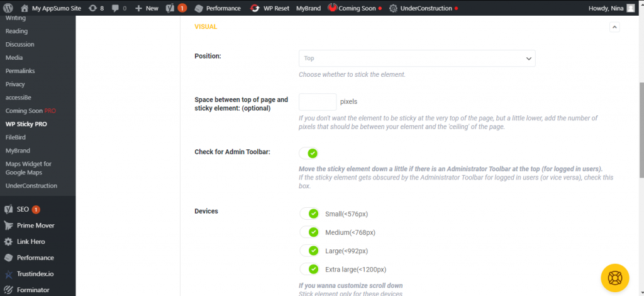The width and height of the screenshot is (644, 296).
Task: Click the SEO Yoast icon in sidebar
Action: (9, 209)
